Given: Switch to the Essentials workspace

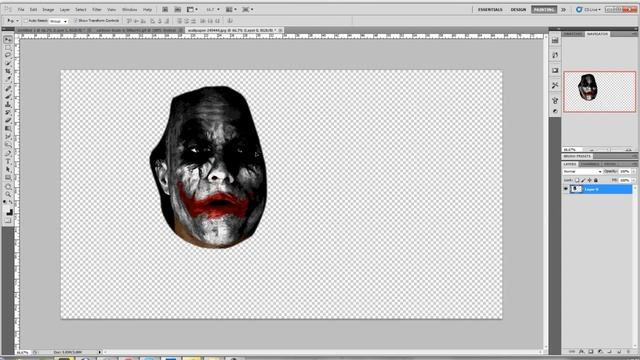Looking at the screenshot, I should coord(490,9).
